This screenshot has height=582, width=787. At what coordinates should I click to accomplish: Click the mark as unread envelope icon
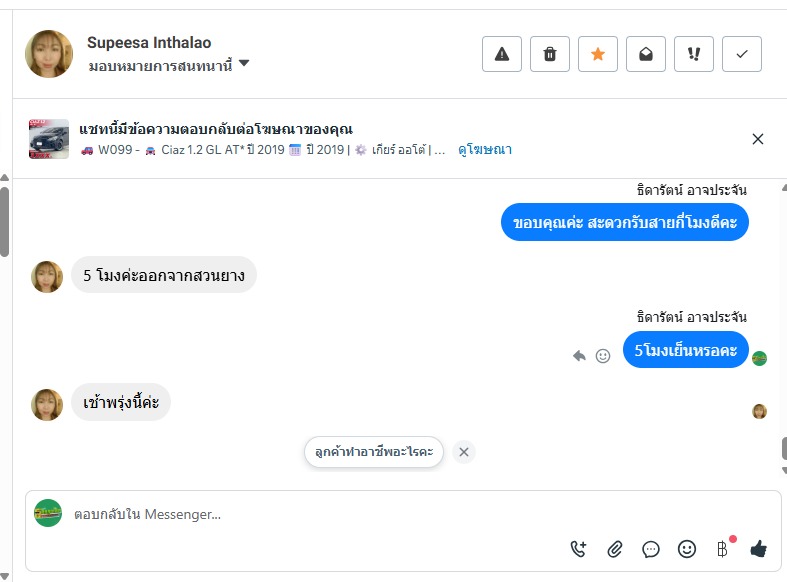click(646, 54)
